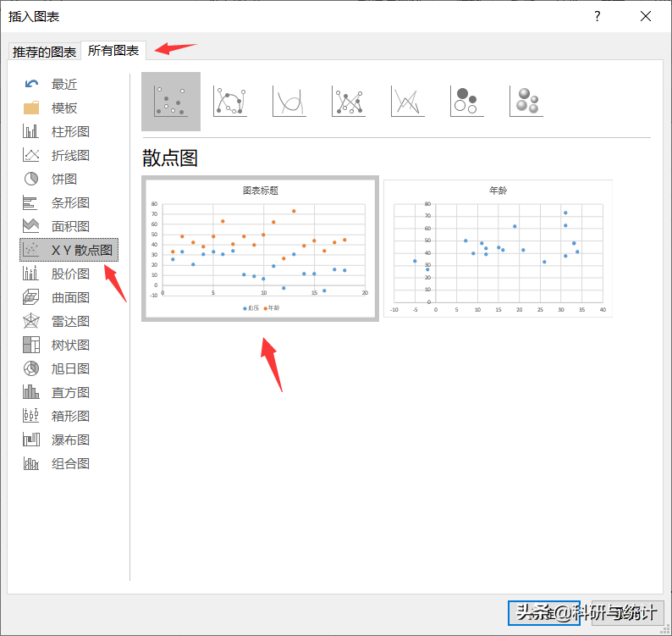Pick the 图表标题 scatter preview thumbnail

coord(260,248)
